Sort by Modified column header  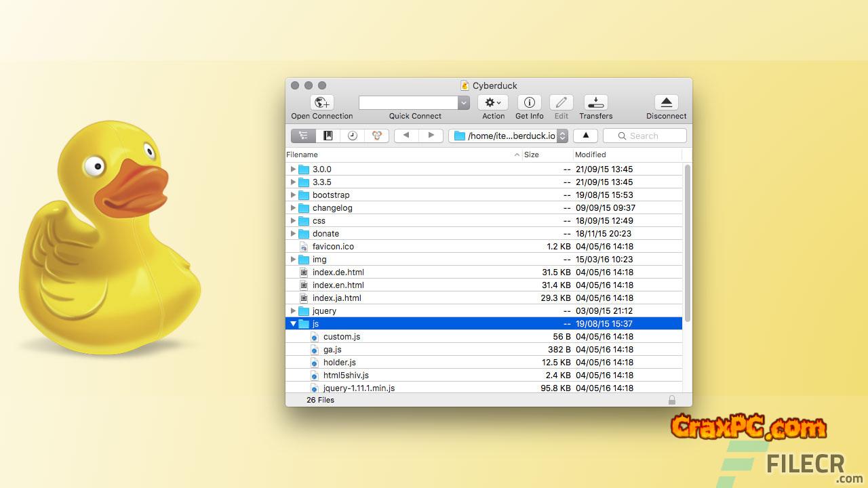coord(624,155)
